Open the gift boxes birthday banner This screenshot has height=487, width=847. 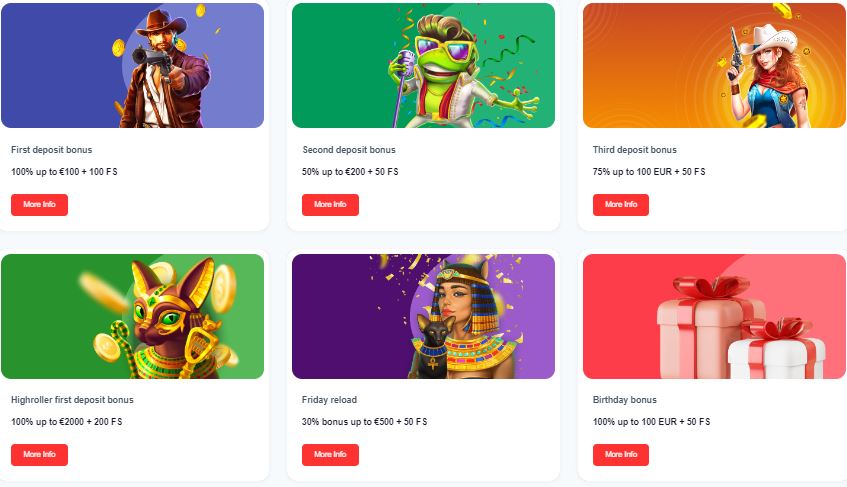[x=714, y=316]
